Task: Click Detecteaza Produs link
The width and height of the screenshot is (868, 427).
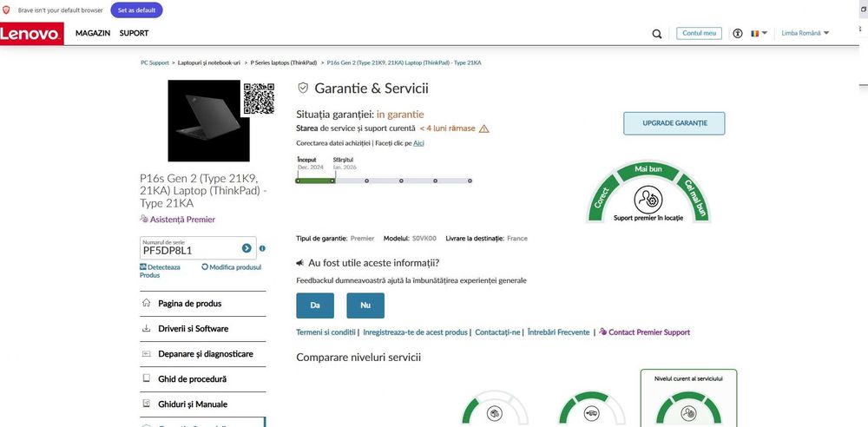Action: [x=160, y=271]
